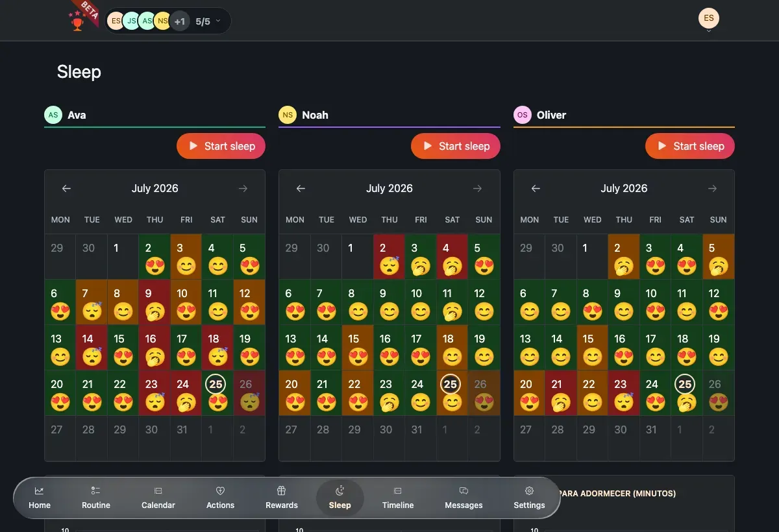Viewport: 779px width, 532px height.
Task: Open July 4 in Noah's calendar
Action: point(452,257)
